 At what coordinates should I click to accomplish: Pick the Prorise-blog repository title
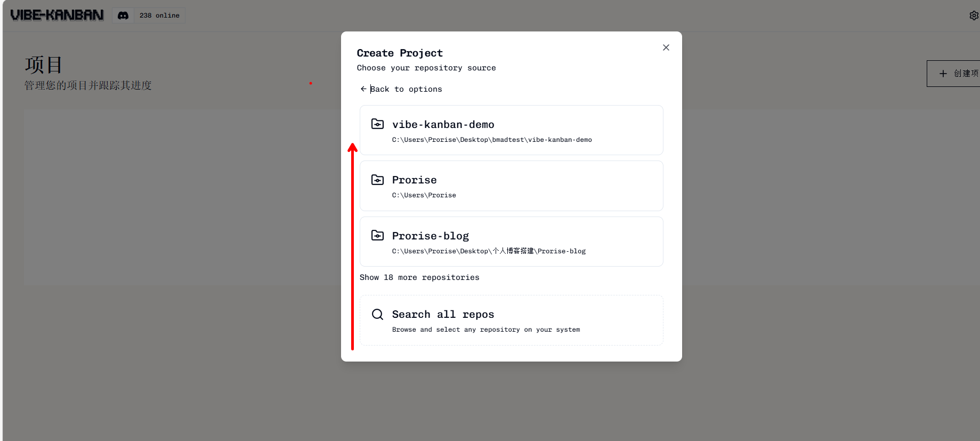tap(430, 236)
